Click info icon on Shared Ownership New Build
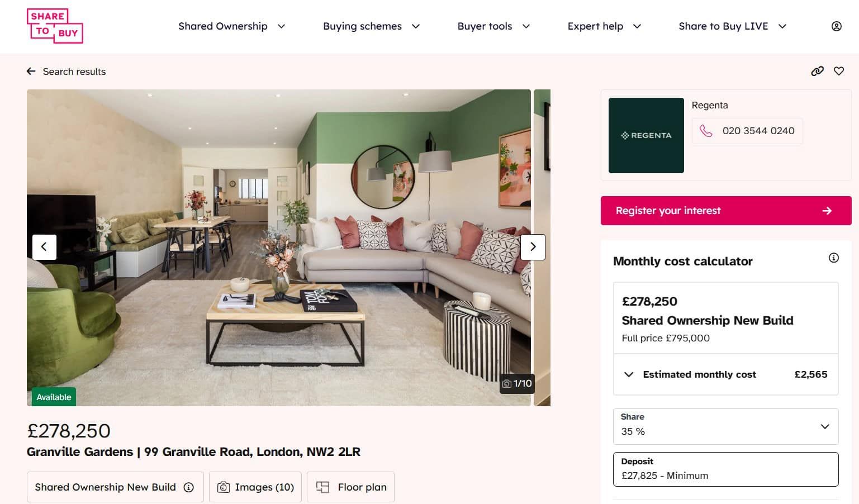Viewport: 859px width, 504px height. 189,487
